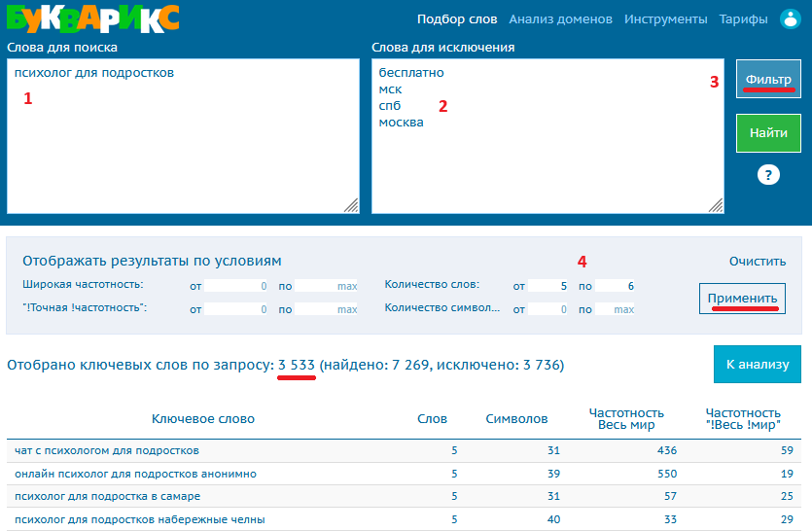Image resolution: width=812 pixels, height=531 pixels.
Task: Click the Точная частотность 'по' max field
Action: pyautogui.click(x=326, y=309)
